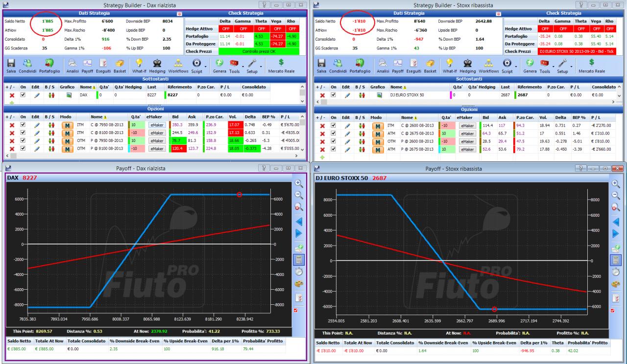The width and height of the screenshot is (627, 364).
Task: Zoom in on the DAX payoff chart
Action: pos(299,185)
